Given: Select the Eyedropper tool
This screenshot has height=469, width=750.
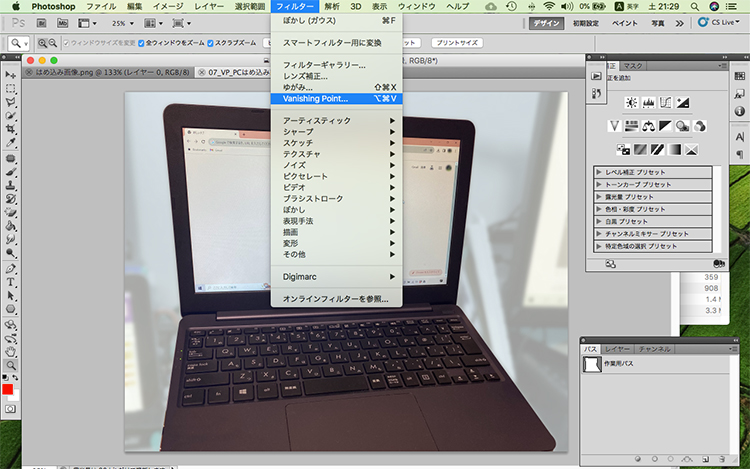Looking at the screenshot, I should coord(11,142).
